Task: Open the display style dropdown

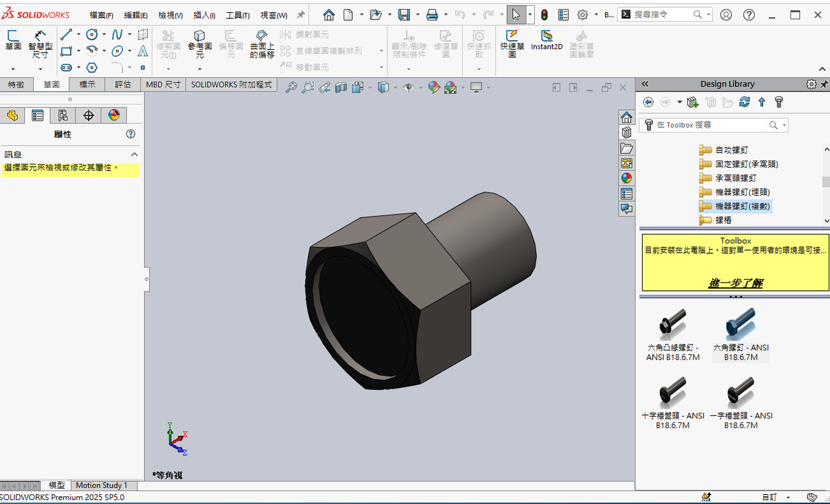Action: click(x=394, y=87)
